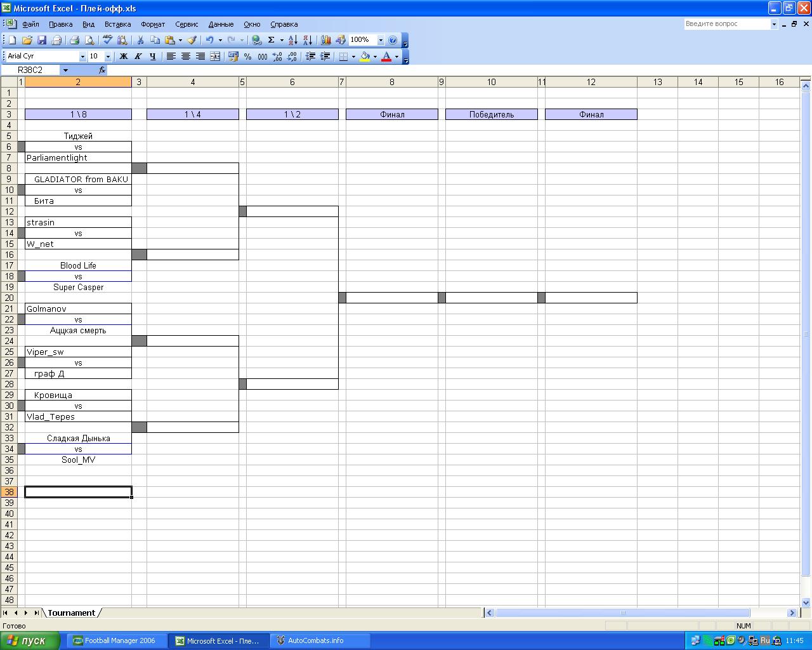The image size is (812, 650).
Task: Sort descending with the Z-A icon
Action: click(x=308, y=40)
